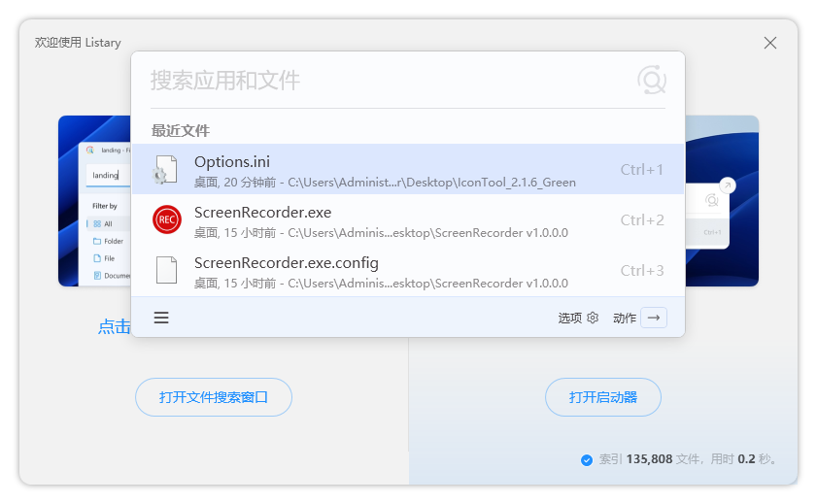Select the ScreenRecorder.exe.config file name
This screenshot has width=817, height=504.
coord(287,263)
